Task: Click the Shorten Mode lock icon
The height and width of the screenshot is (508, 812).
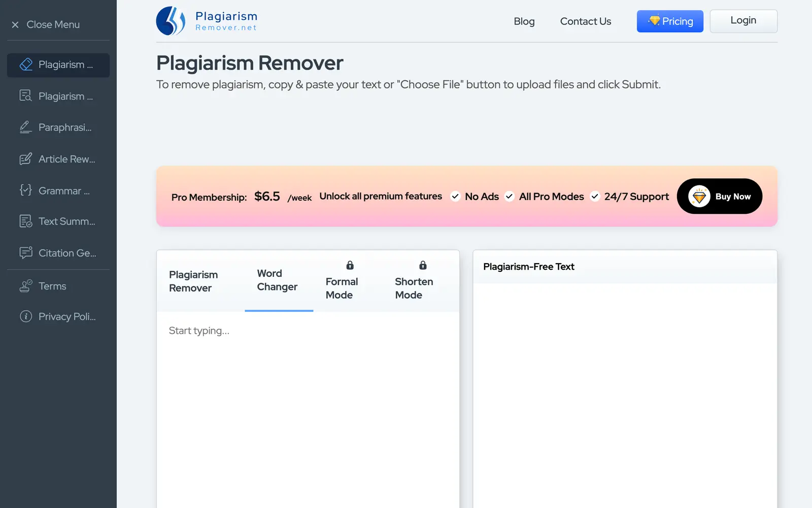Action: click(x=423, y=265)
